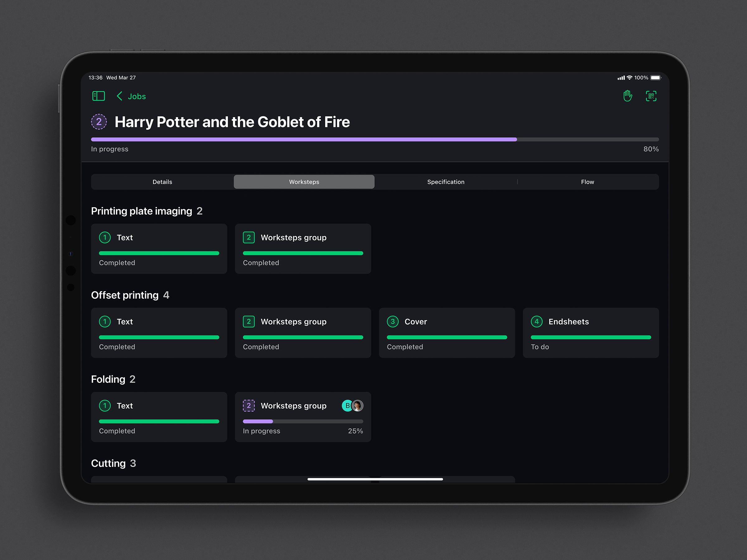Click the Endsheets green progress bar
This screenshot has height=560, width=747.
[591, 337]
